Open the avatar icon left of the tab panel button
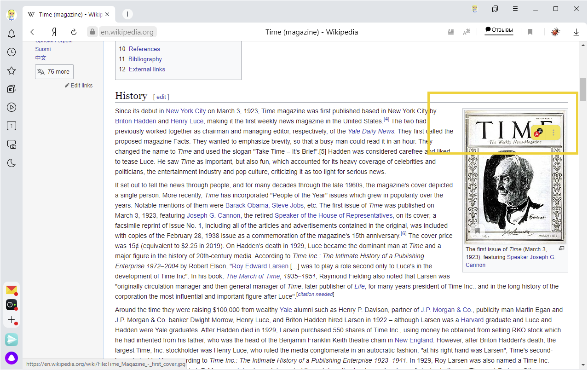588x370 pixels. coord(475,9)
